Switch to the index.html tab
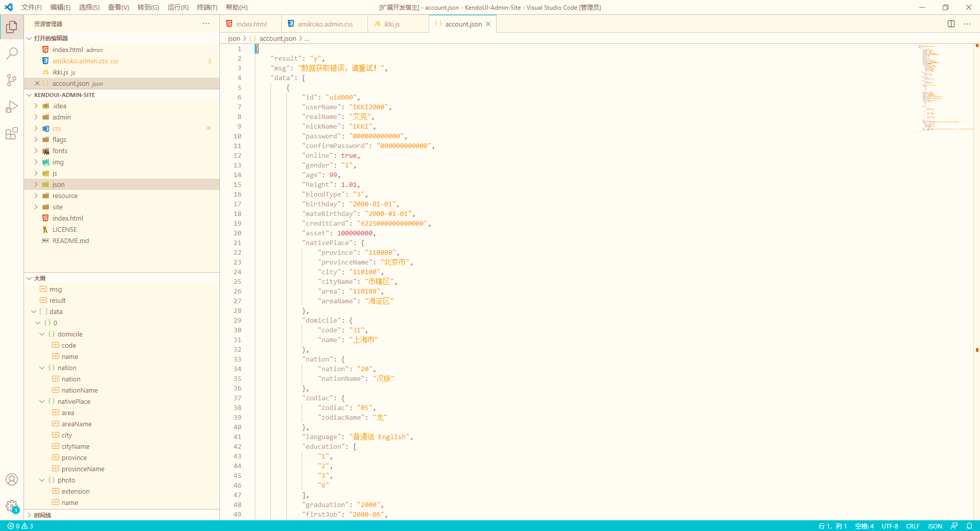This screenshot has width=980, height=531. click(x=251, y=24)
